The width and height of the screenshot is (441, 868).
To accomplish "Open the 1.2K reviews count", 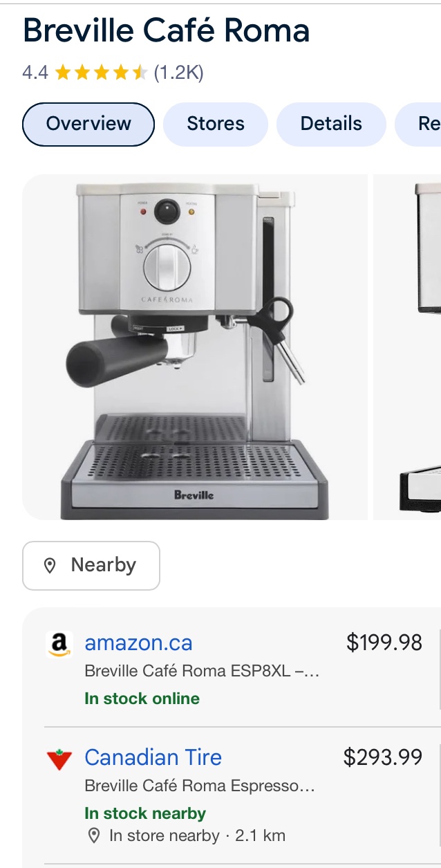I will coord(178,72).
